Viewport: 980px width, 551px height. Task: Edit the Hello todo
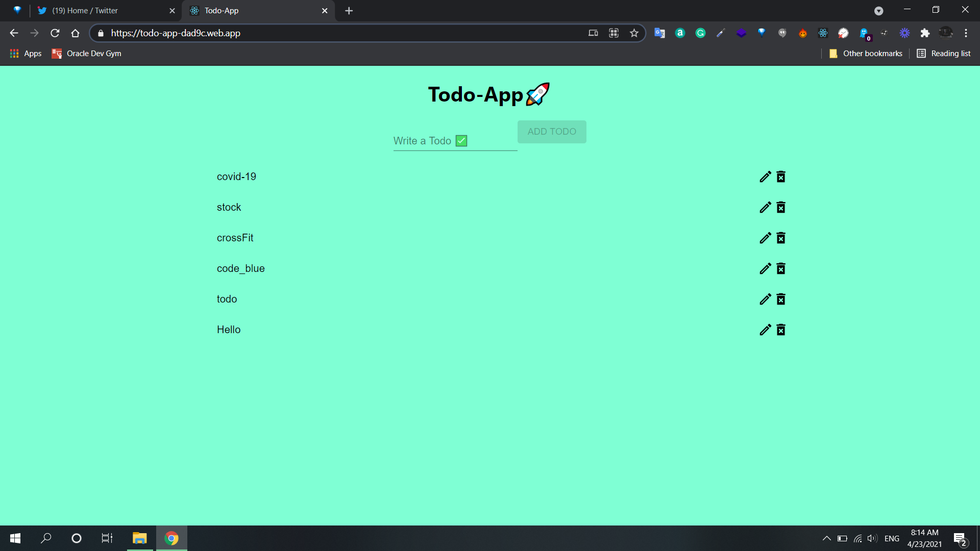(x=765, y=330)
